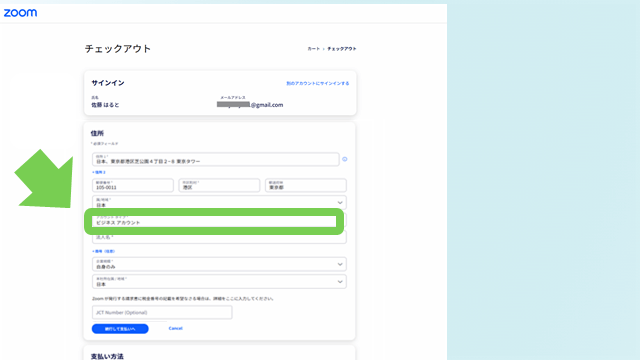Open the country/region dropdown under the postal code

tap(219, 202)
